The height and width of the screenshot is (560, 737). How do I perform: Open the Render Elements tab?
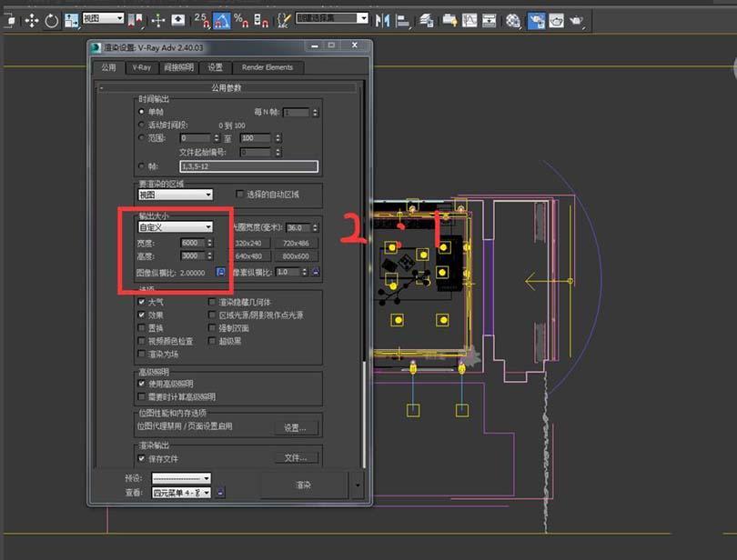click(x=267, y=67)
